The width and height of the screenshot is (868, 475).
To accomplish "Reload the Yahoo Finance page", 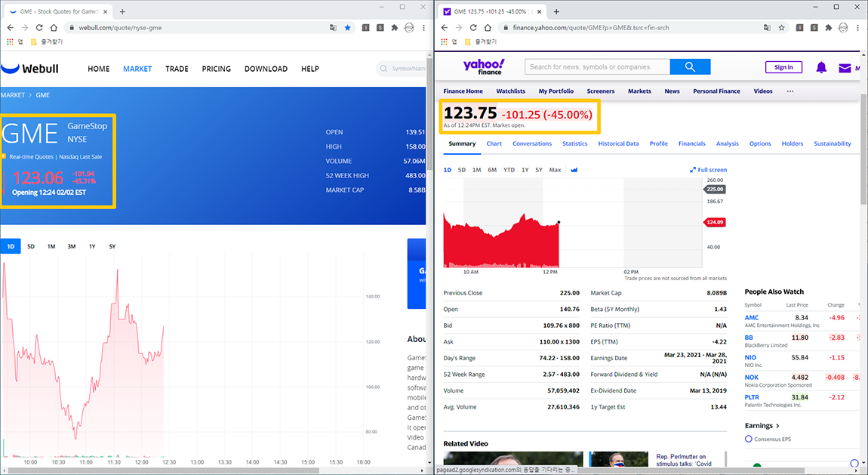I will (x=472, y=28).
